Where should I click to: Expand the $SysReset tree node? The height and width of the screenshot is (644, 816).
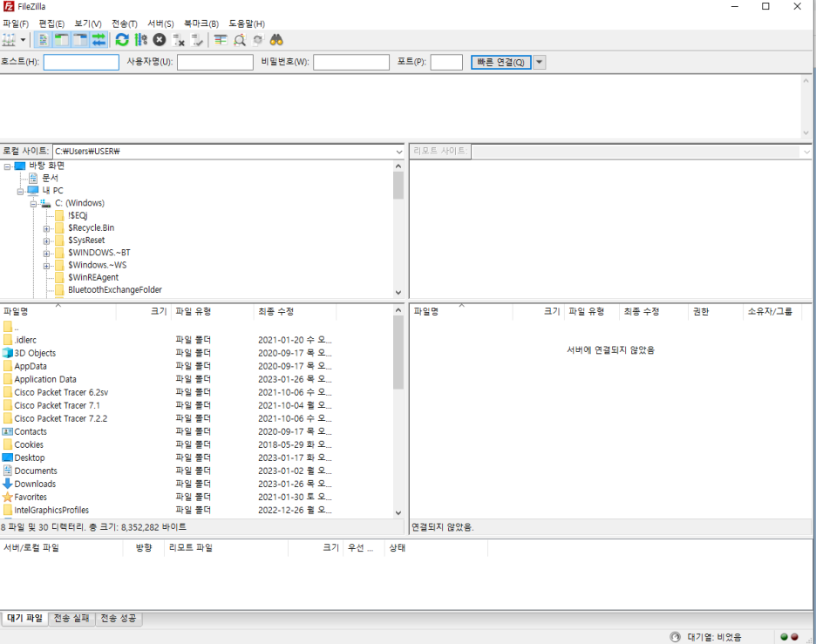pyautogui.click(x=46, y=241)
